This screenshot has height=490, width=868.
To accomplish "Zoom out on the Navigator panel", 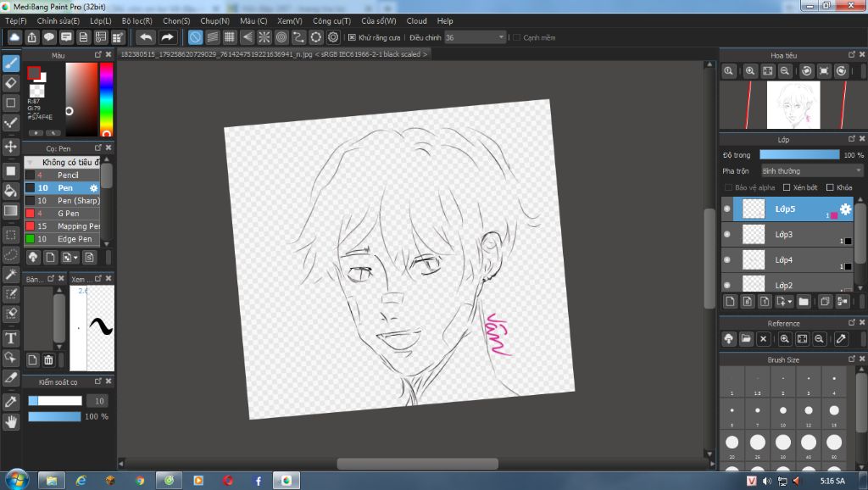I will click(x=785, y=71).
